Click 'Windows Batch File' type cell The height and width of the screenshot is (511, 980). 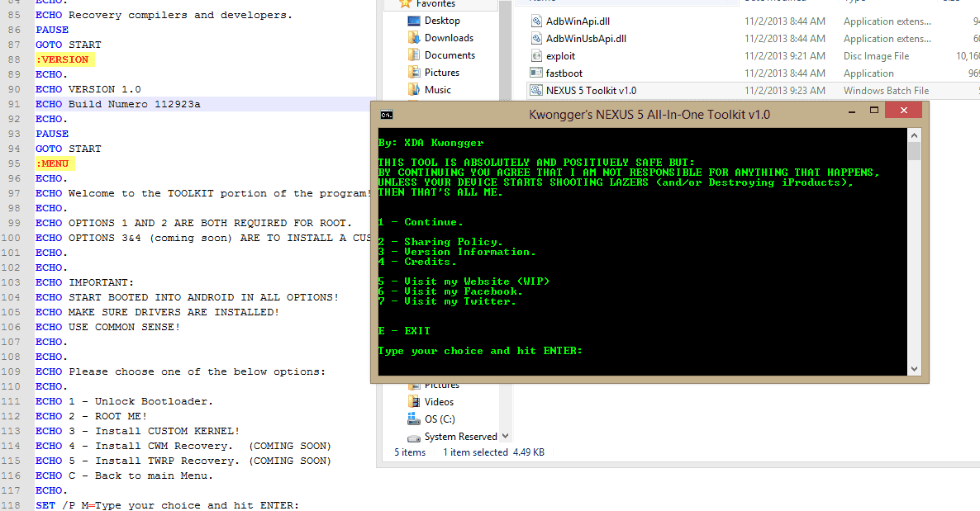(x=887, y=91)
